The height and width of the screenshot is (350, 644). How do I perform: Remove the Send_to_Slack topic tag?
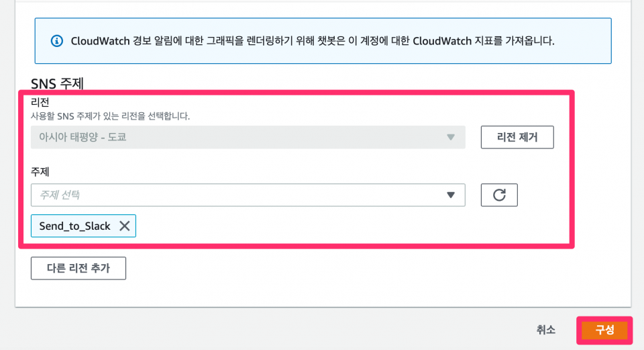click(x=125, y=226)
